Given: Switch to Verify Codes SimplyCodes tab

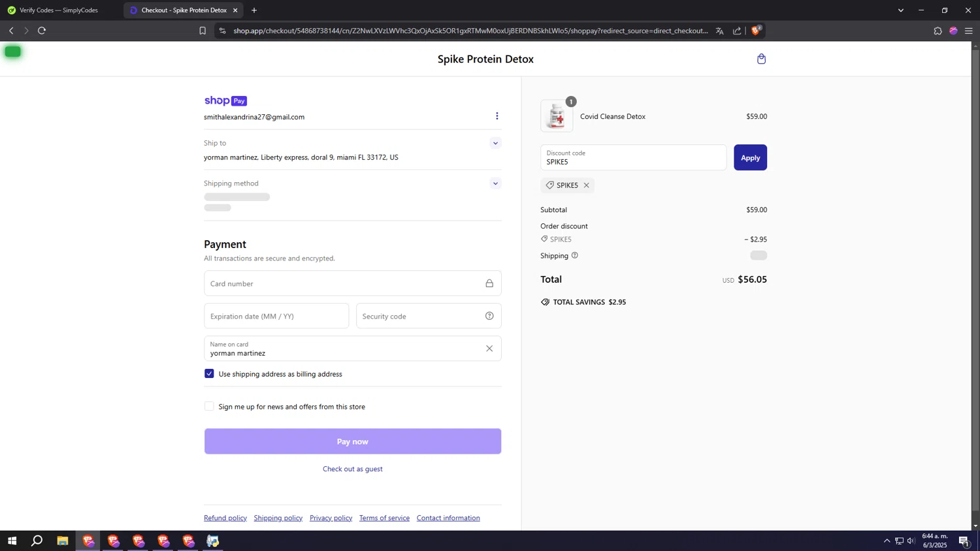Looking at the screenshot, I should (59, 10).
